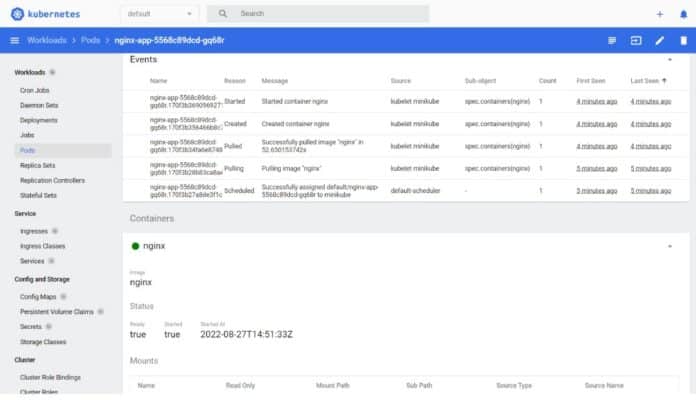
Task: Select Replica Sets in sidebar
Action: pos(38,165)
